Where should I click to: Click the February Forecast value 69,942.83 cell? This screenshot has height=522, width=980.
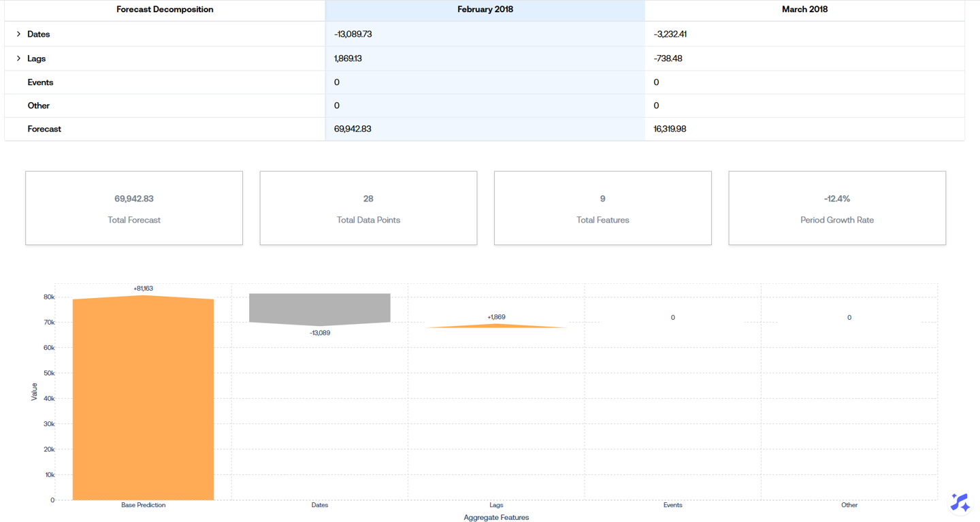click(353, 129)
